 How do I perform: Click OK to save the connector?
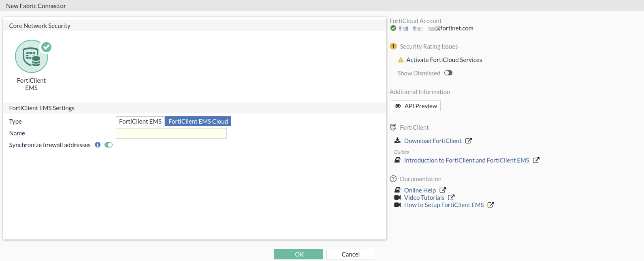click(299, 254)
